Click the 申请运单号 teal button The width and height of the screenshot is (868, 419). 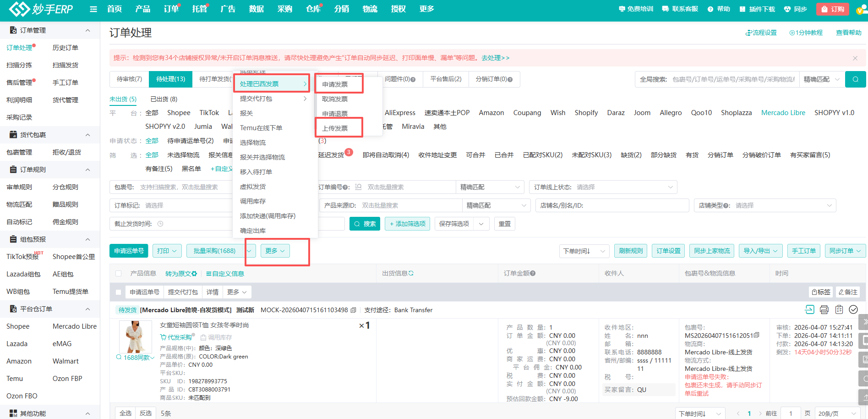pos(129,251)
